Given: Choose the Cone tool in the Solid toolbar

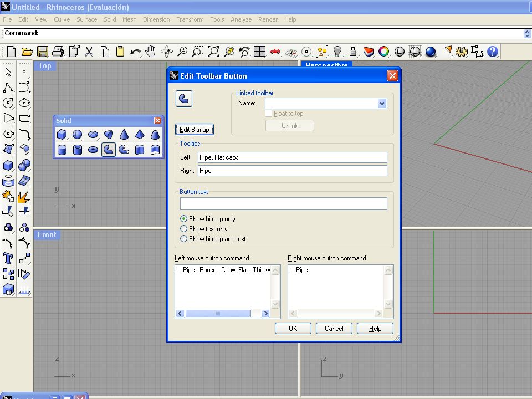Looking at the screenshot, I should tap(124, 134).
